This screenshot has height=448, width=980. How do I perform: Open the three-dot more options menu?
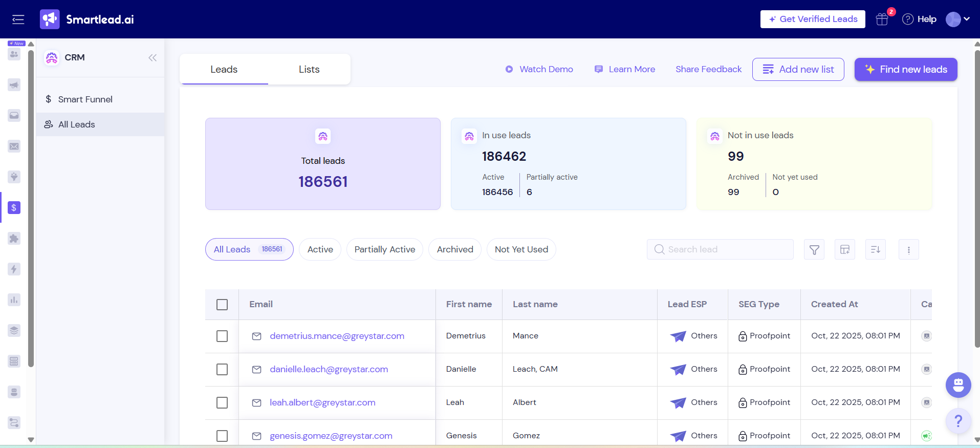[x=909, y=249]
